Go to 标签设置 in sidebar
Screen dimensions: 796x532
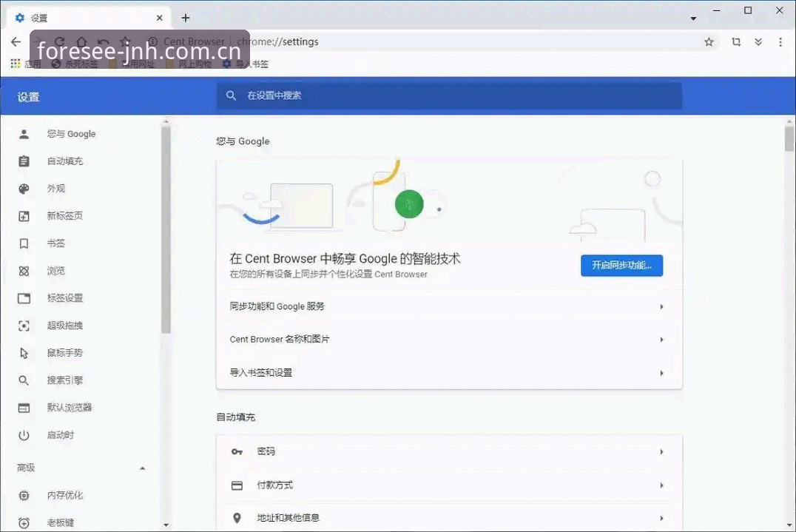[x=65, y=298]
